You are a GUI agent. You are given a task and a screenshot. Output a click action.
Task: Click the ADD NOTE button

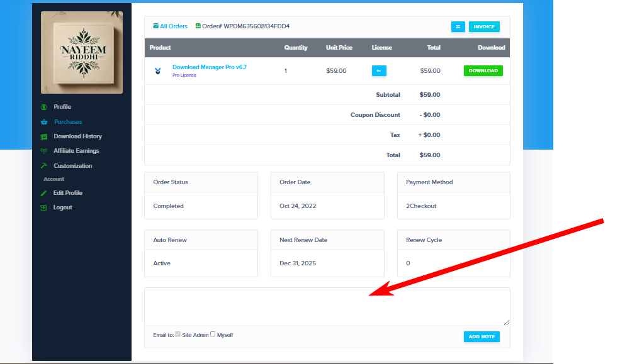click(482, 337)
